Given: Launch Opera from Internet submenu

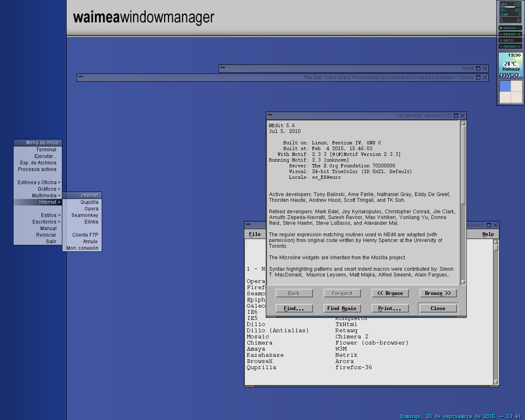Looking at the screenshot, I should click(82, 209).
